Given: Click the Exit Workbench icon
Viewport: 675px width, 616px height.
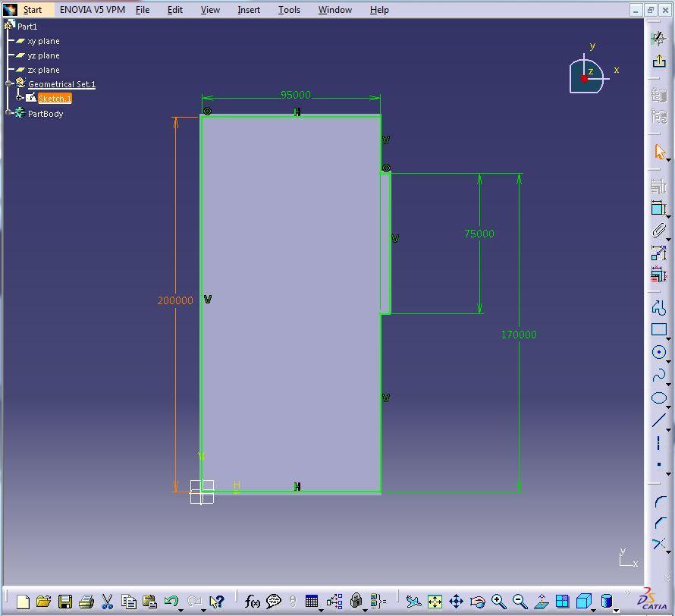Looking at the screenshot, I should pos(658,61).
